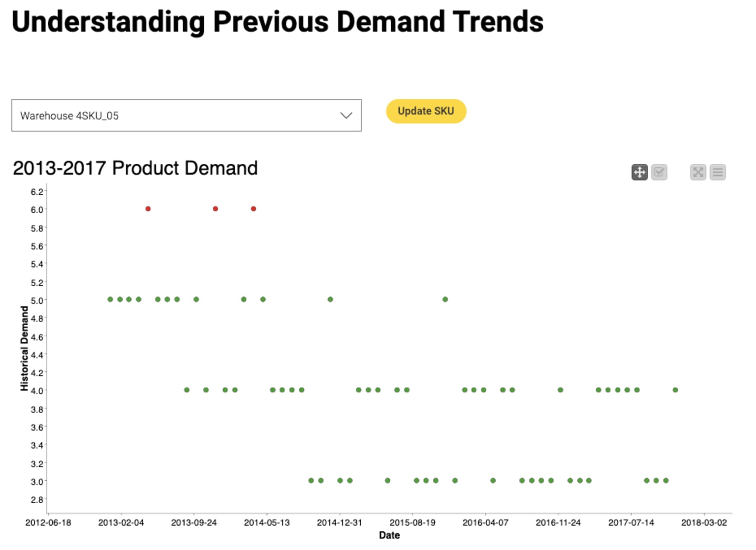Click the first green point at demand 5.0

(x=110, y=299)
